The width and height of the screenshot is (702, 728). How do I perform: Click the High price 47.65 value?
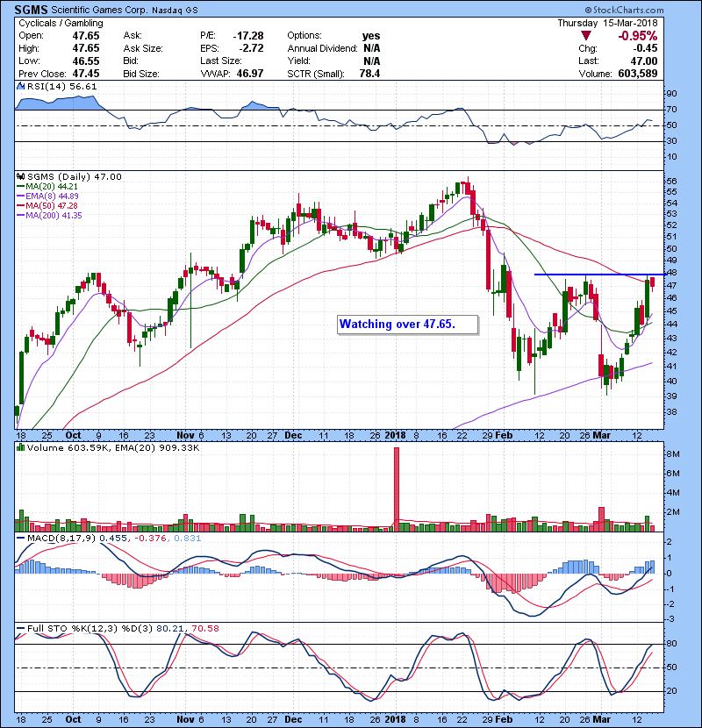pos(86,48)
